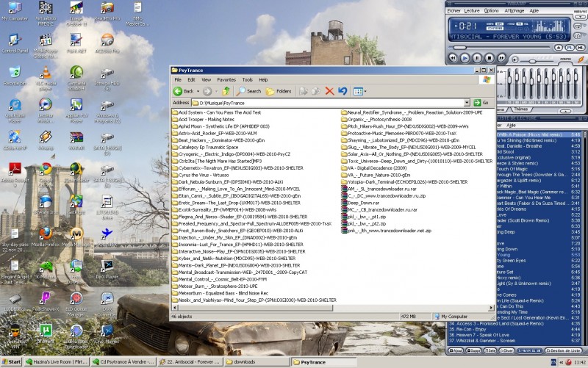The image size is (588, 368).
Task: Open the View menu in Explorer
Action: pos(207,80)
